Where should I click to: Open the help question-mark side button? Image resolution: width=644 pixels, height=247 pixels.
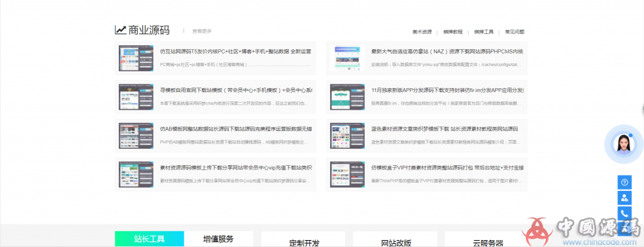625,182
